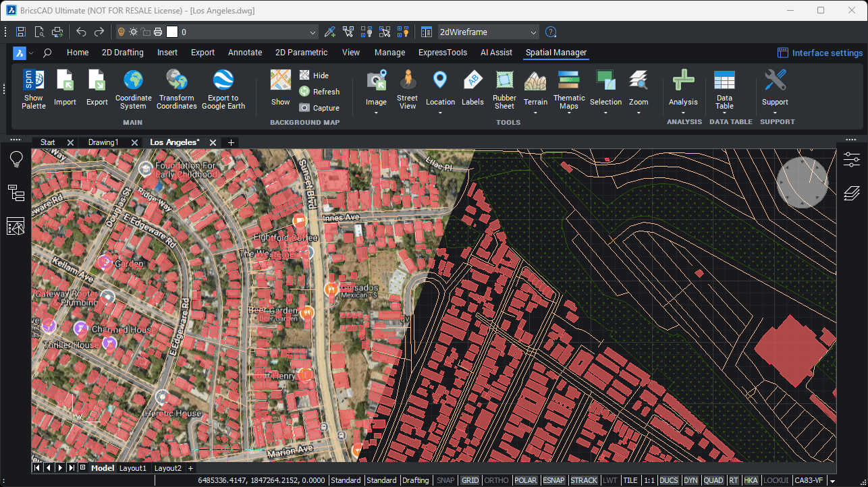868x487 pixels.
Task: Close the Los Angeles drawing tab
Action: pos(213,142)
